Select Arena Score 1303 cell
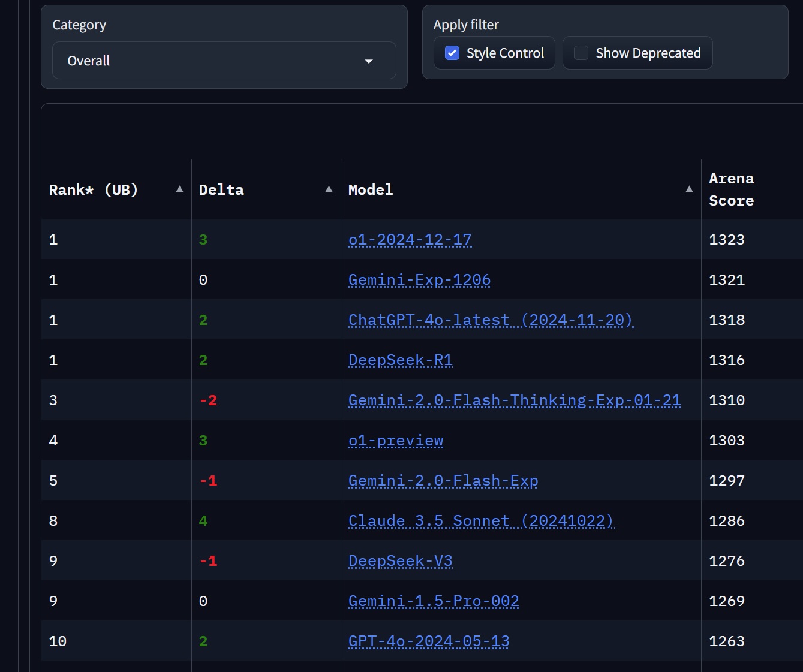This screenshot has height=672, width=803. [727, 441]
